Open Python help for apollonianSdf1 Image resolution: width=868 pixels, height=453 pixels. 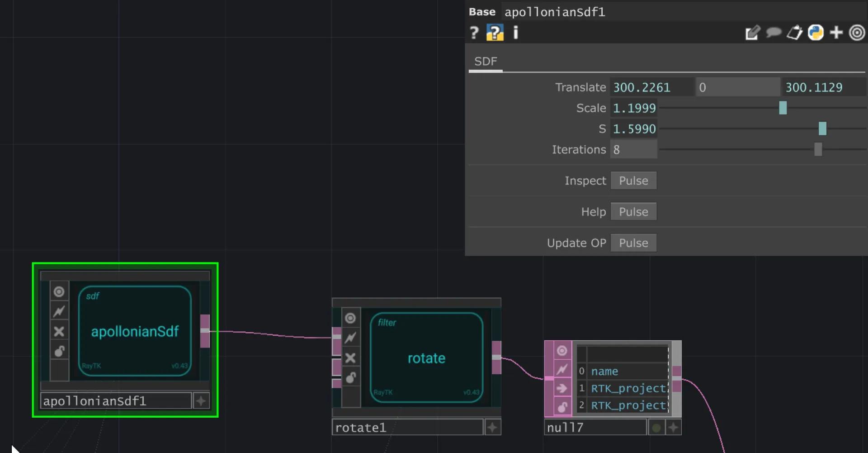[x=495, y=33]
